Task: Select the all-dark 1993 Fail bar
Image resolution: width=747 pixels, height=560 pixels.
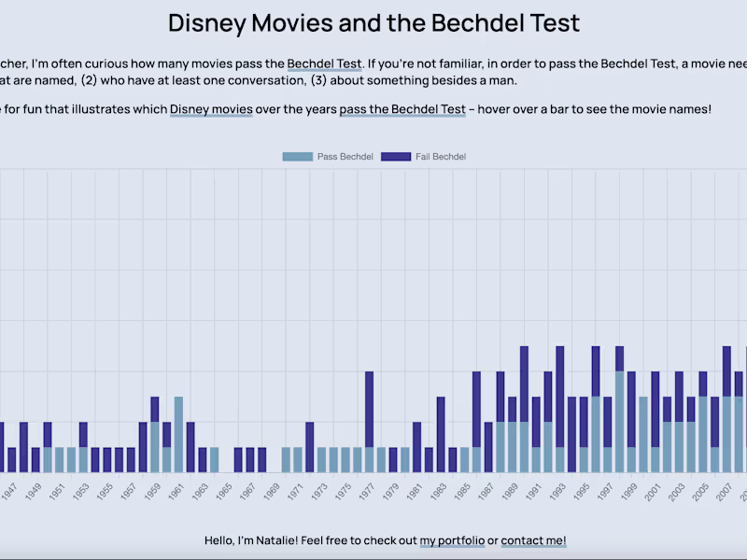Action: click(x=560, y=409)
